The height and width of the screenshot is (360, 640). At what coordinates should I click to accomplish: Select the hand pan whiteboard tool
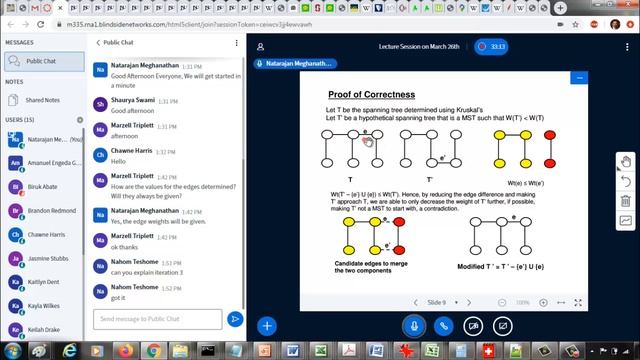pyautogui.click(x=626, y=162)
